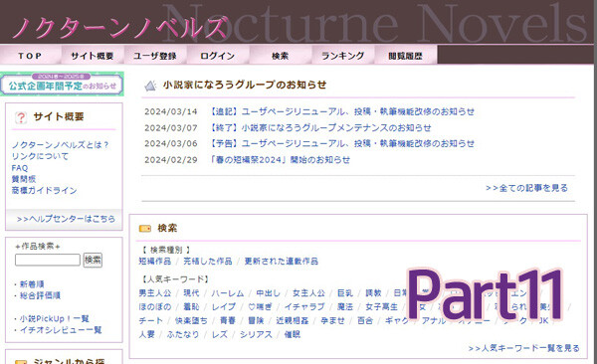Click the question mark icon beside サイト概要

[21, 117]
